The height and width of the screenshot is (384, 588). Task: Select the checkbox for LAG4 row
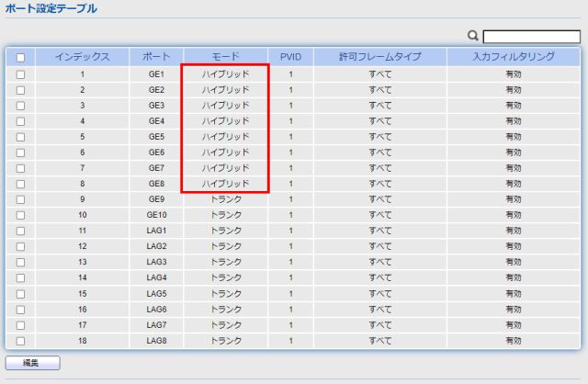click(20, 278)
